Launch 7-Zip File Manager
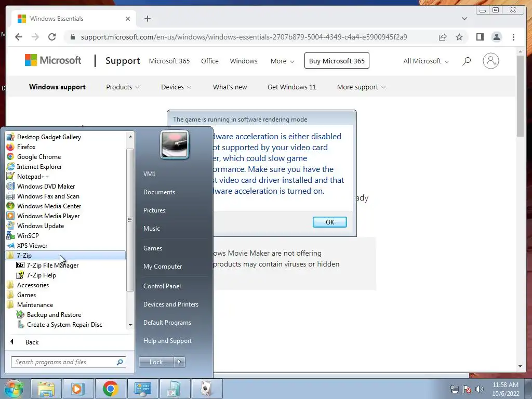The width and height of the screenshot is (532, 399). point(52,265)
